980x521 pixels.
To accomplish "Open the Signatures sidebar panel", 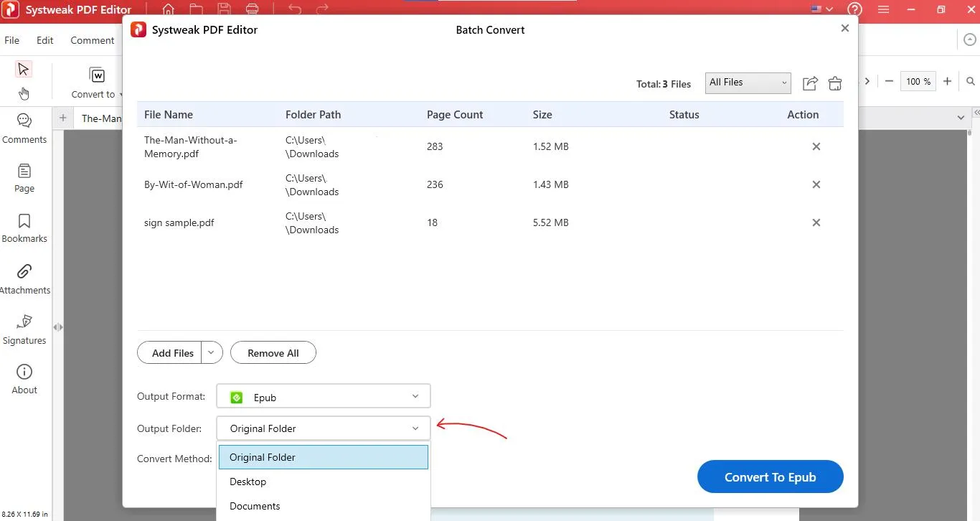I will [x=24, y=329].
